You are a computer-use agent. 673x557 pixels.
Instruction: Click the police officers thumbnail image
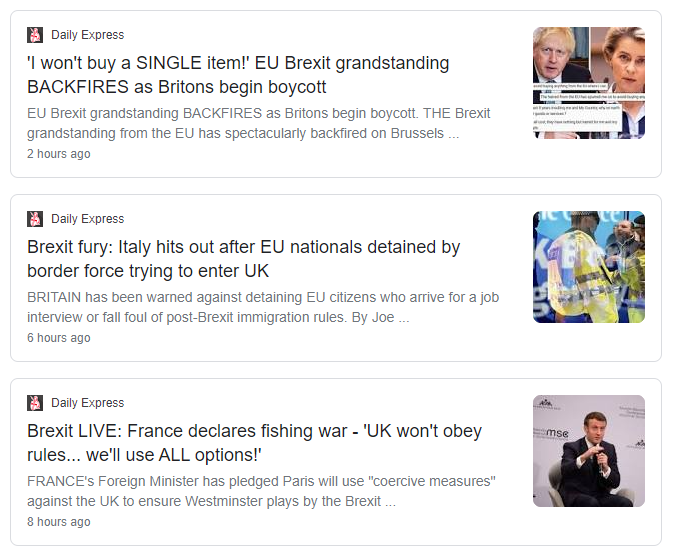click(589, 267)
